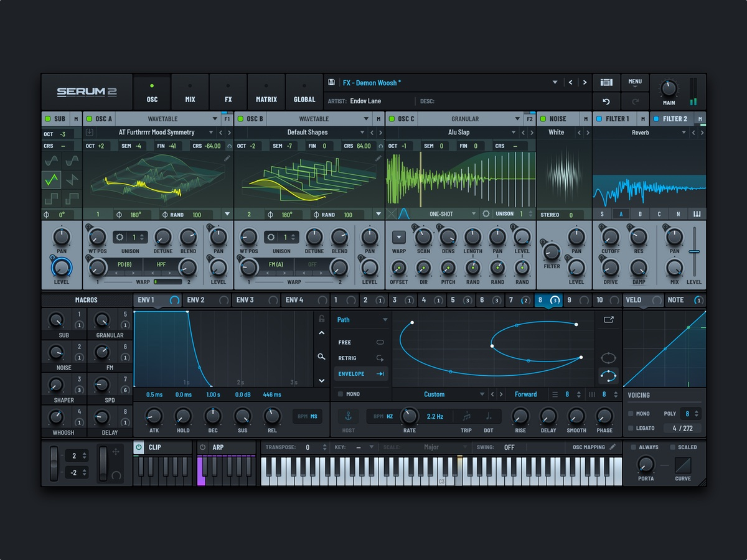
Task: Click the export icon in LFO 8 display
Action: [x=608, y=320]
